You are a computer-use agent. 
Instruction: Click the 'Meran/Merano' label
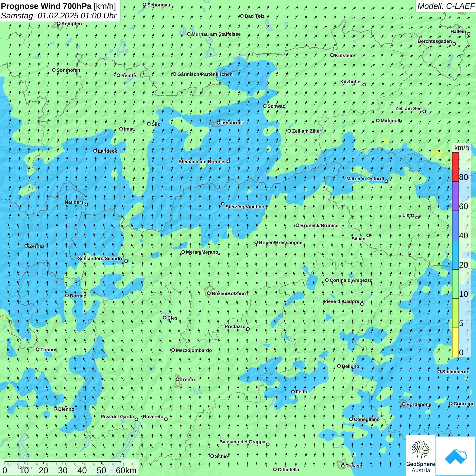click(202, 252)
